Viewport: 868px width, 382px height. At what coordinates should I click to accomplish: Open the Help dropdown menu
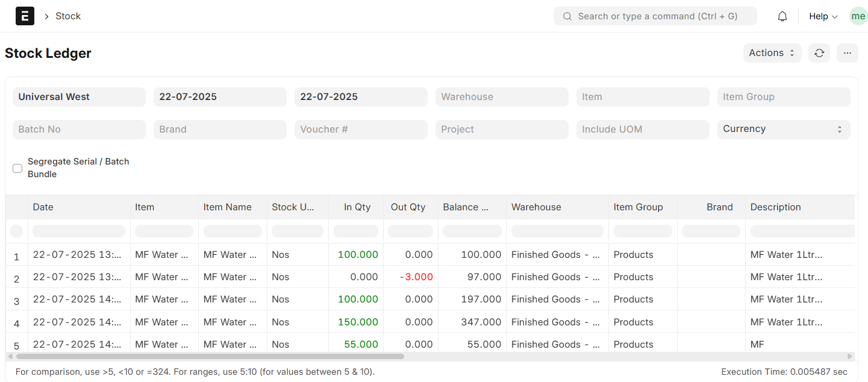coord(823,16)
